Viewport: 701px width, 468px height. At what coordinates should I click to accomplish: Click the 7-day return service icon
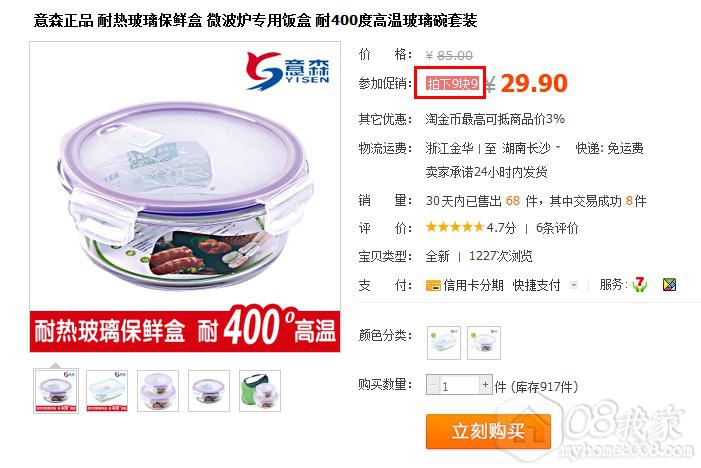(640, 284)
